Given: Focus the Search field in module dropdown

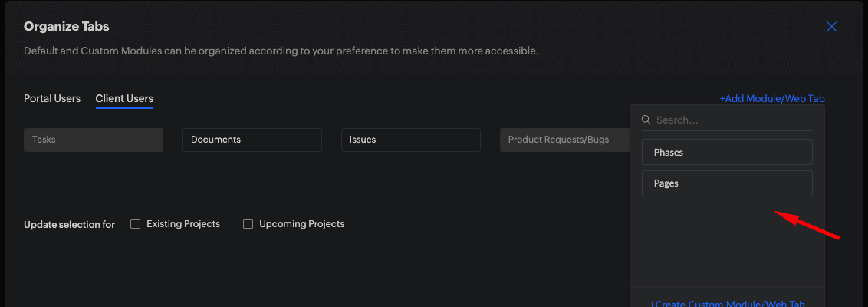Looking at the screenshot, I should [728, 120].
